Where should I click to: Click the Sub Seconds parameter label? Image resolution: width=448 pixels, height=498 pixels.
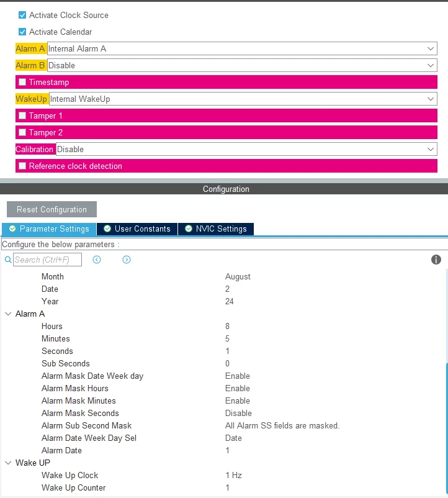click(66, 363)
